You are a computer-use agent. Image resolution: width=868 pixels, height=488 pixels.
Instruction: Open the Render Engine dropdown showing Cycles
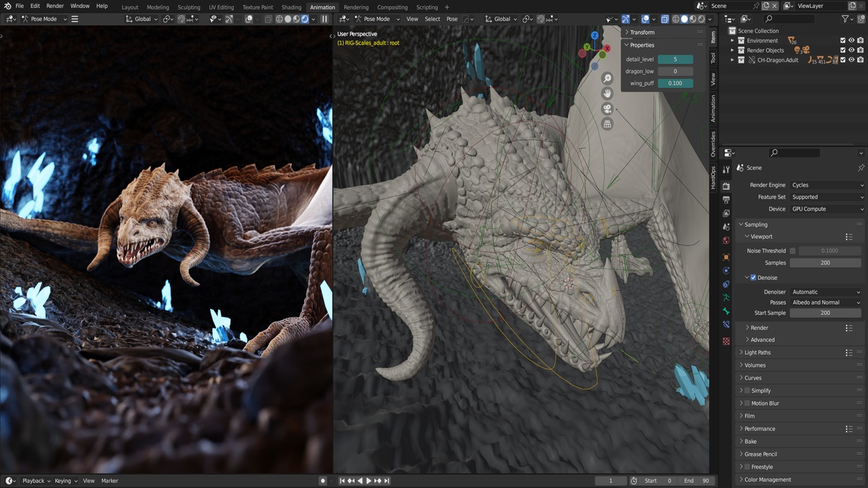point(826,184)
